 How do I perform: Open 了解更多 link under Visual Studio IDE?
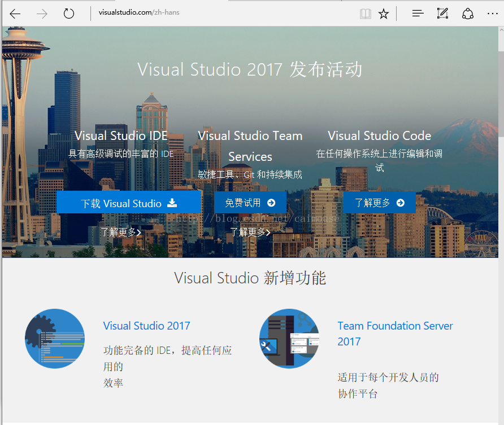click(x=121, y=232)
